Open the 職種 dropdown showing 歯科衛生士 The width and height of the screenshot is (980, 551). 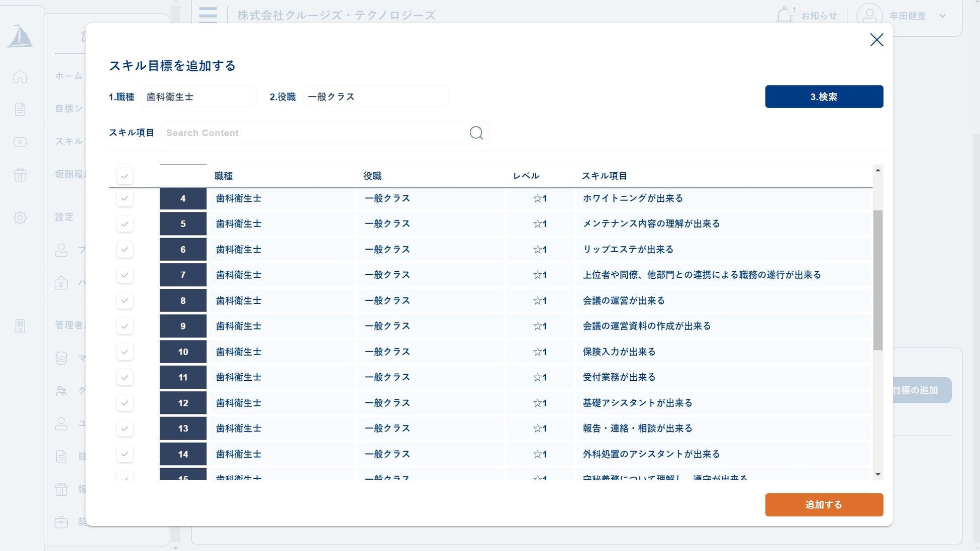(199, 96)
